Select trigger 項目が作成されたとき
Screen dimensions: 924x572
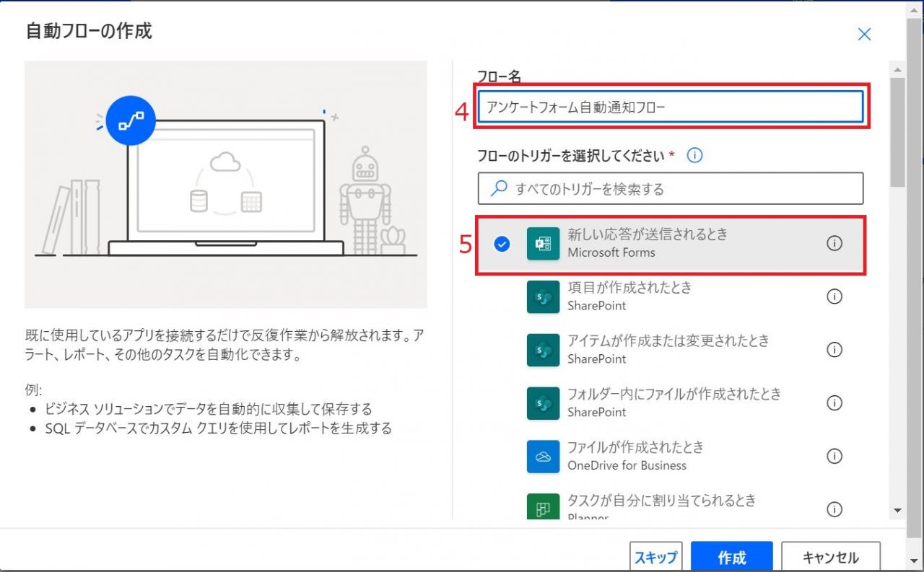[671, 296]
